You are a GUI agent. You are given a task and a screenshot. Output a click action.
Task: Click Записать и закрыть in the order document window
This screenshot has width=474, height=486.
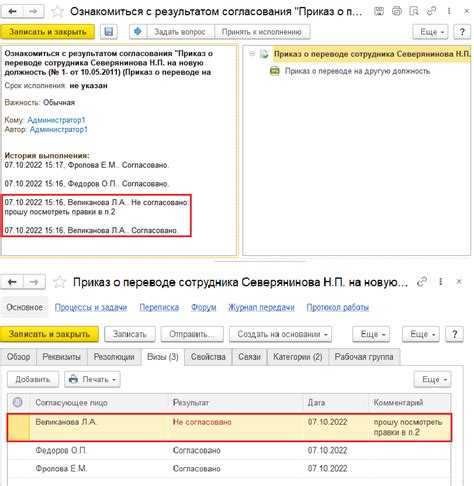point(49,334)
